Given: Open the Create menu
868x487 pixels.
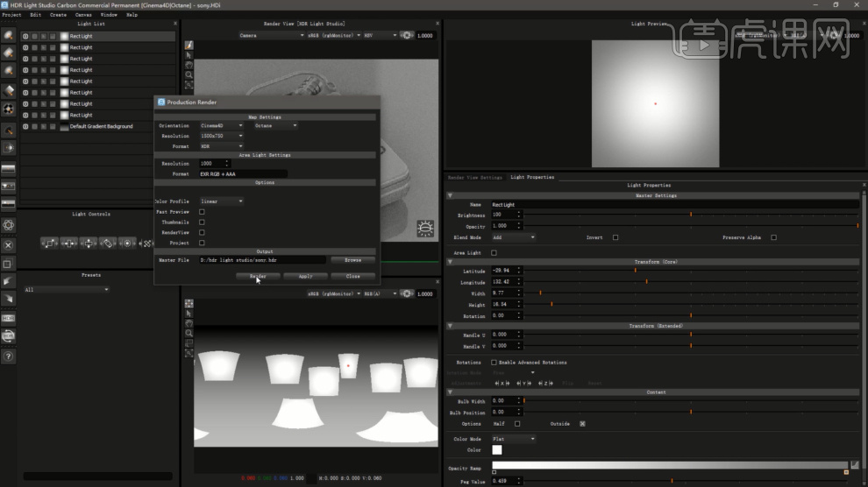Looking at the screenshot, I should click(x=58, y=15).
